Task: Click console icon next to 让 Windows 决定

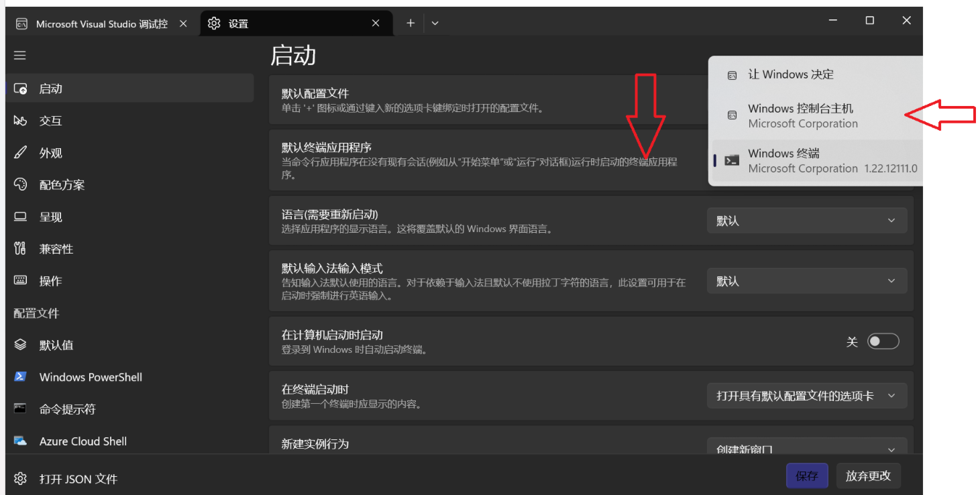Action: click(x=732, y=75)
